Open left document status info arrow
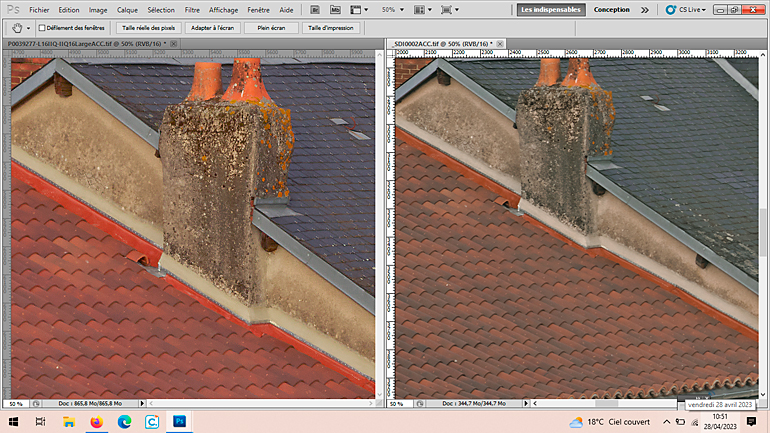770x433 pixels. (142, 404)
